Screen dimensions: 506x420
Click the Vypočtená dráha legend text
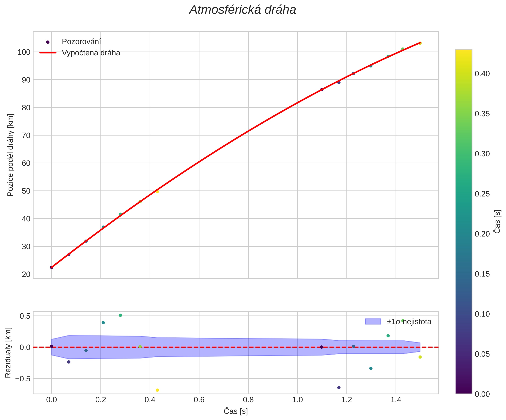[x=91, y=53]
